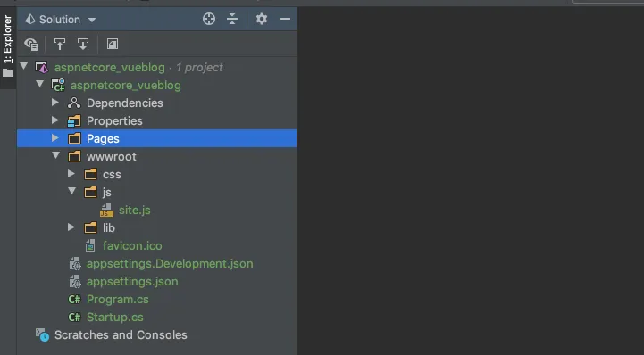This screenshot has width=644, height=355.
Task: Click the Startup.cs C# icon
Action: (x=74, y=318)
